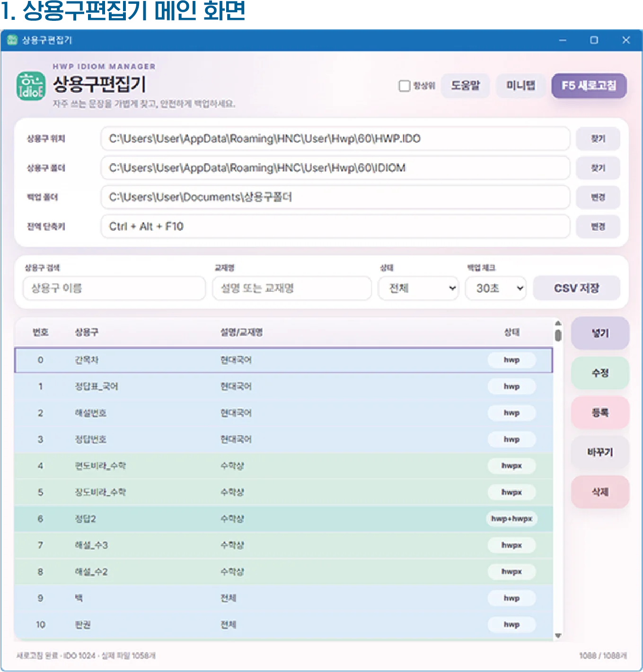Select row 9 in the idiom list
Screen dimensions: 643x672
tap(284, 598)
